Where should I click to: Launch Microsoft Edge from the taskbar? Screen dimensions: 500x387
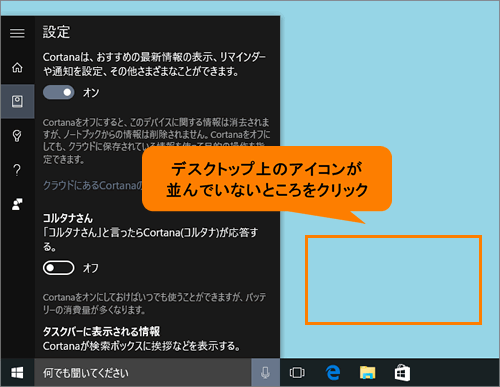pos(333,373)
